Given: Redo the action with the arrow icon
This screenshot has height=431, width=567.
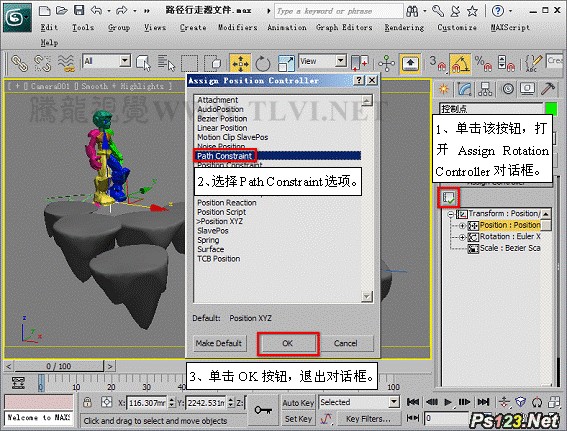Looking at the screenshot, I should [x=122, y=10].
